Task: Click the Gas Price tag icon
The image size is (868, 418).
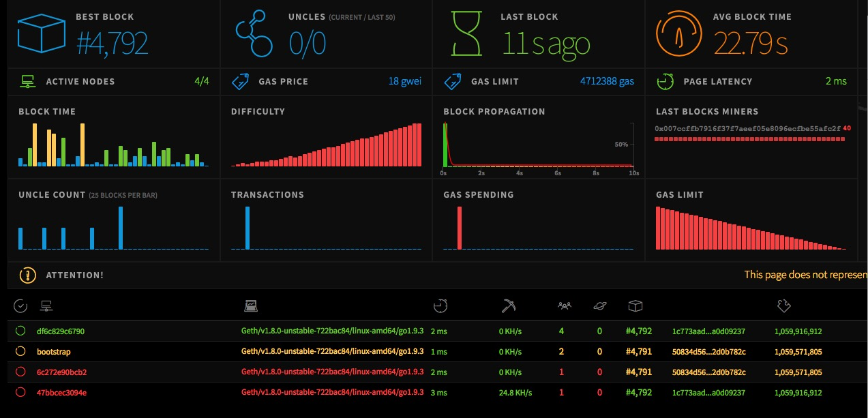Action: pos(240,82)
